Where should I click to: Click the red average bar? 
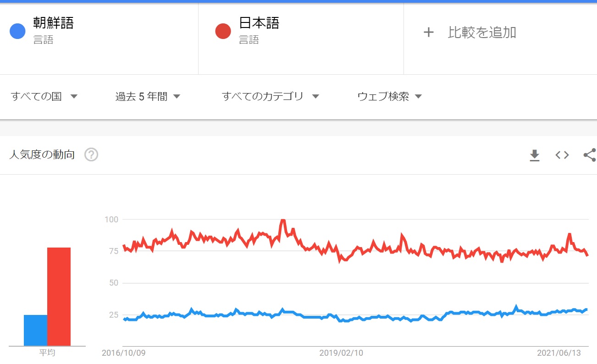click(59, 297)
